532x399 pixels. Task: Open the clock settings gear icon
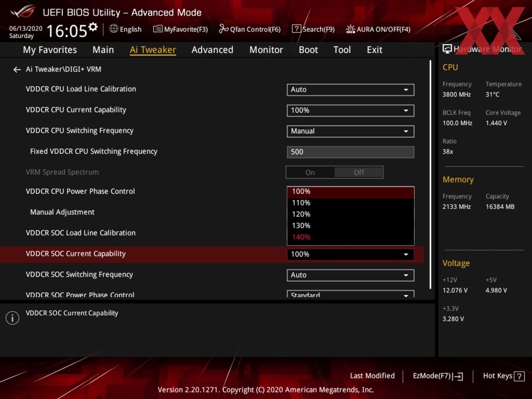[x=93, y=27]
